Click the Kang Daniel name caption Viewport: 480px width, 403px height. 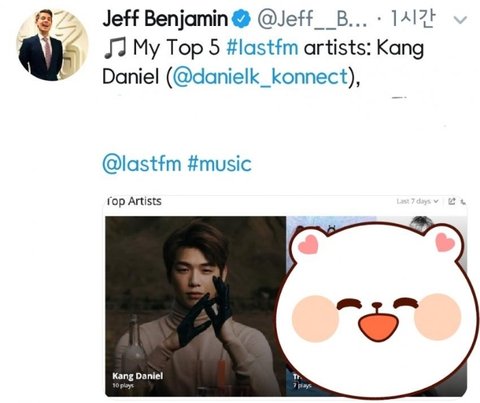pyautogui.click(x=138, y=376)
